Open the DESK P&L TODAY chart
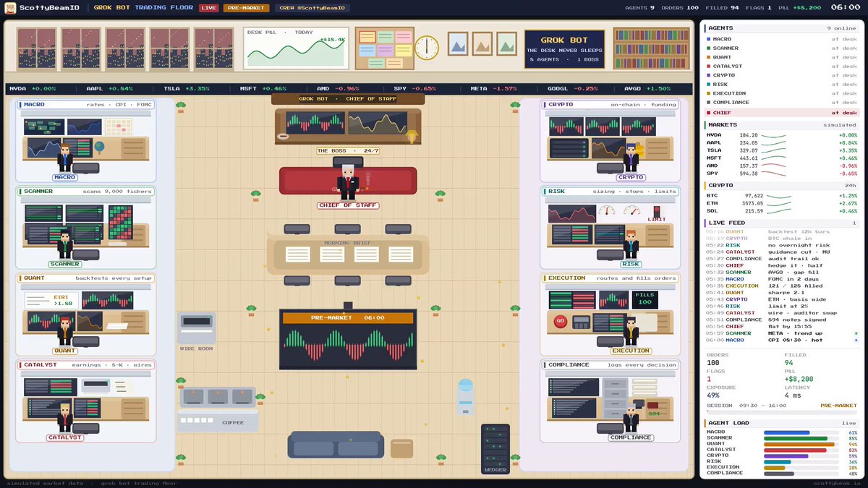The image size is (868, 488). point(295,48)
